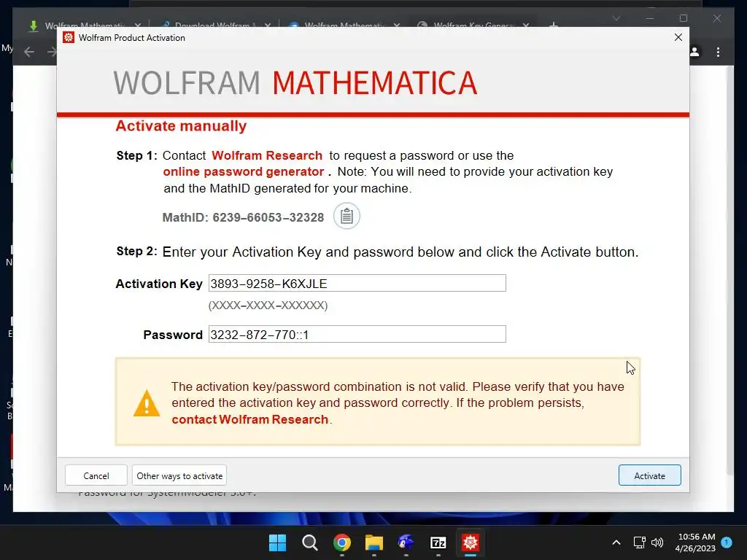Click the Activate button
747x560 pixels.
(x=649, y=475)
